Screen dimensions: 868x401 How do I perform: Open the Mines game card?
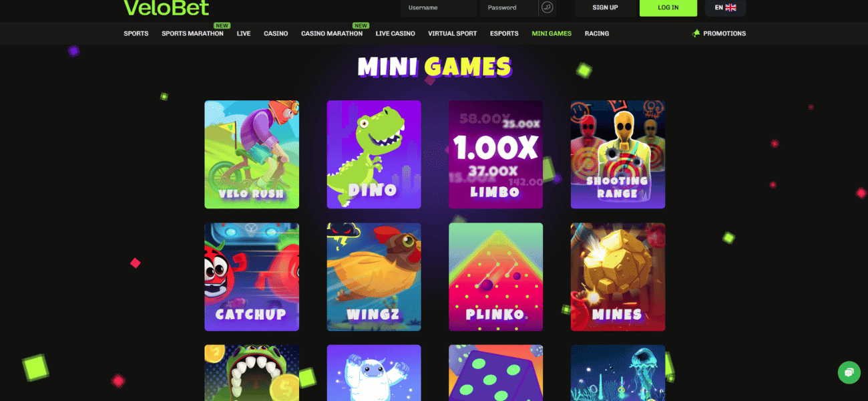click(618, 277)
